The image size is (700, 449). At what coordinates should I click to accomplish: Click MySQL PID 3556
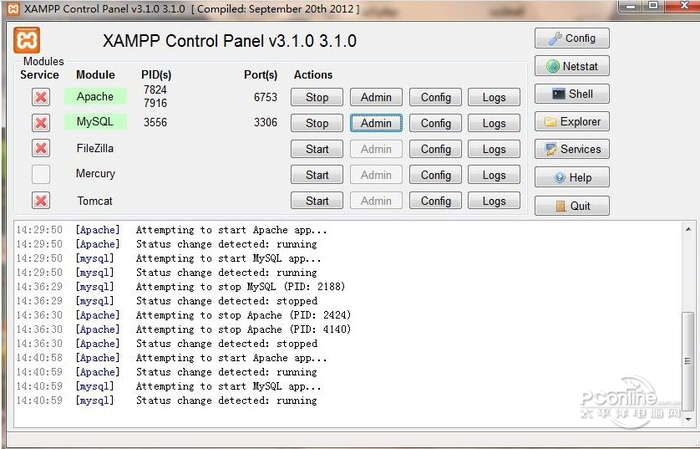[155, 122]
